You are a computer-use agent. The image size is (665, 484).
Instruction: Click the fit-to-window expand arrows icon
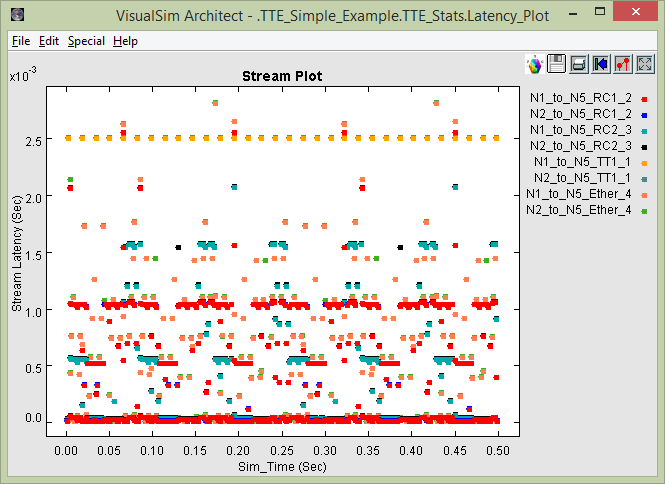click(645, 65)
